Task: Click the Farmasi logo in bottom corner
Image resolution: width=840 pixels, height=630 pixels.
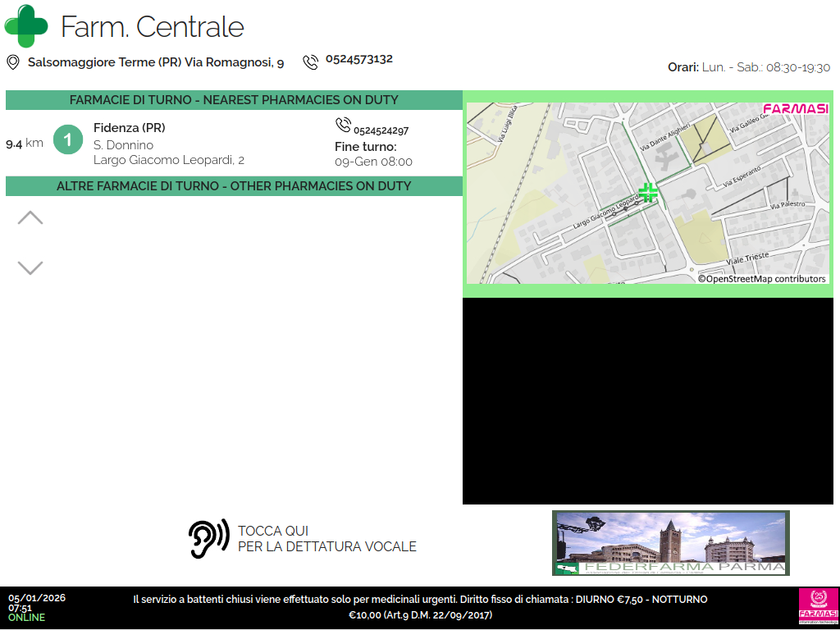Action: coord(817,607)
